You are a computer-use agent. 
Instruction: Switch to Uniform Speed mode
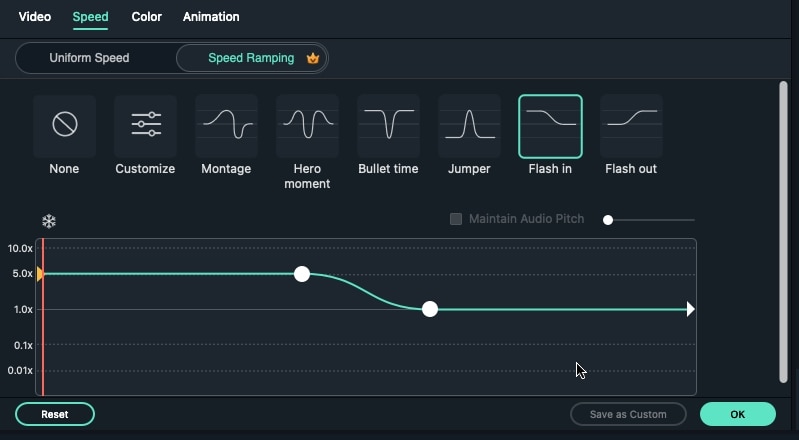(89, 58)
